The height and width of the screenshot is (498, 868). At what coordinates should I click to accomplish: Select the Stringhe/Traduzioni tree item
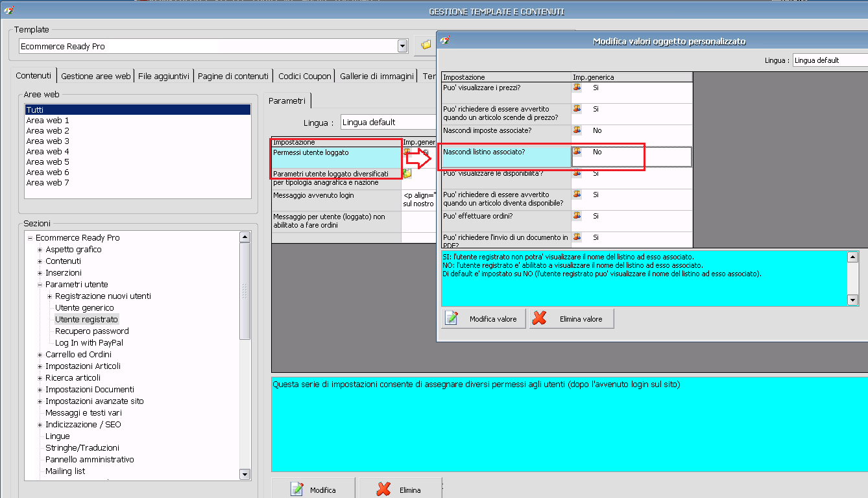coord(82,448)
